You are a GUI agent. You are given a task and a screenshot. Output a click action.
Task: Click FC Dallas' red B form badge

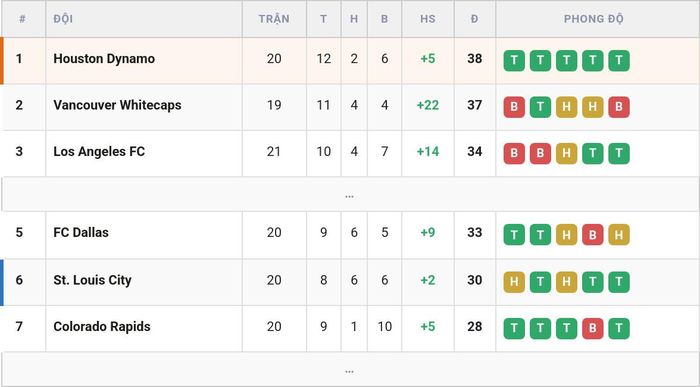pyautogui.click(x=592, y=235)
